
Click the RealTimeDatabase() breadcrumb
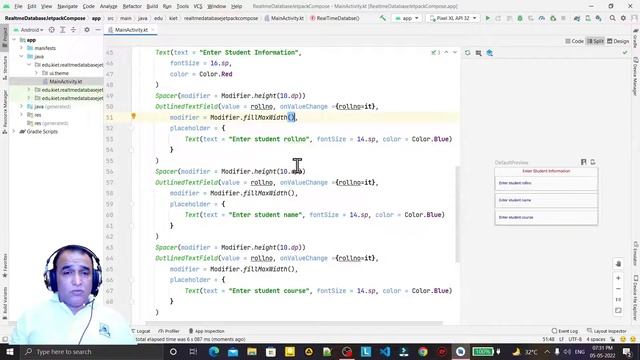tap(334, 18)
